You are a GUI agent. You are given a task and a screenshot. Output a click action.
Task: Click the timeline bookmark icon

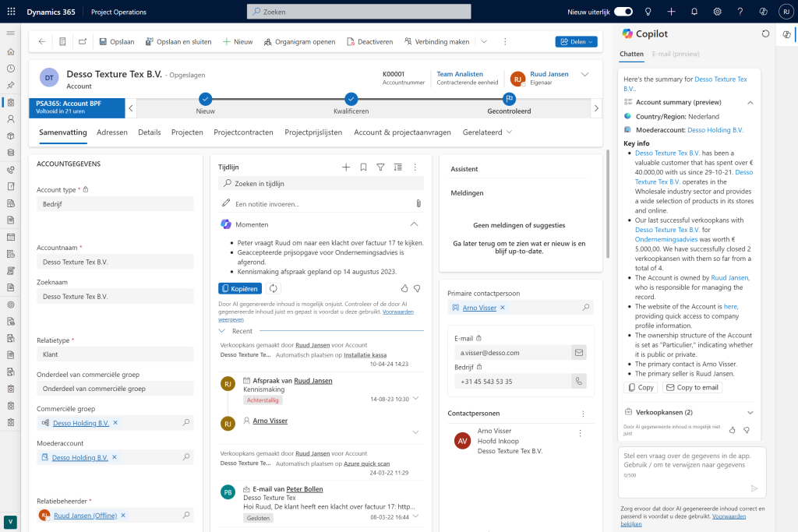[x=363, y=167]
